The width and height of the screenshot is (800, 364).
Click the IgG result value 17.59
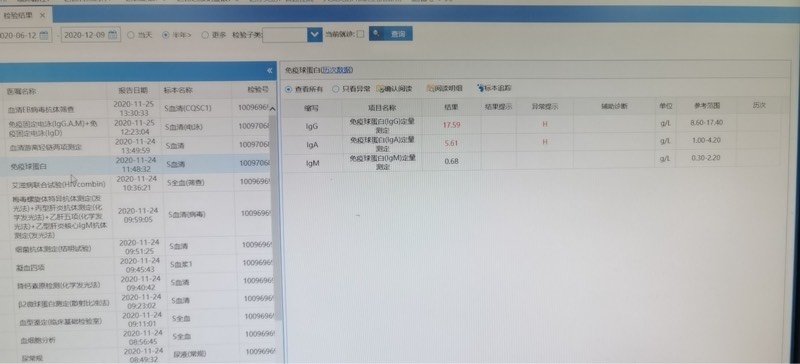[x=452, y=124]
